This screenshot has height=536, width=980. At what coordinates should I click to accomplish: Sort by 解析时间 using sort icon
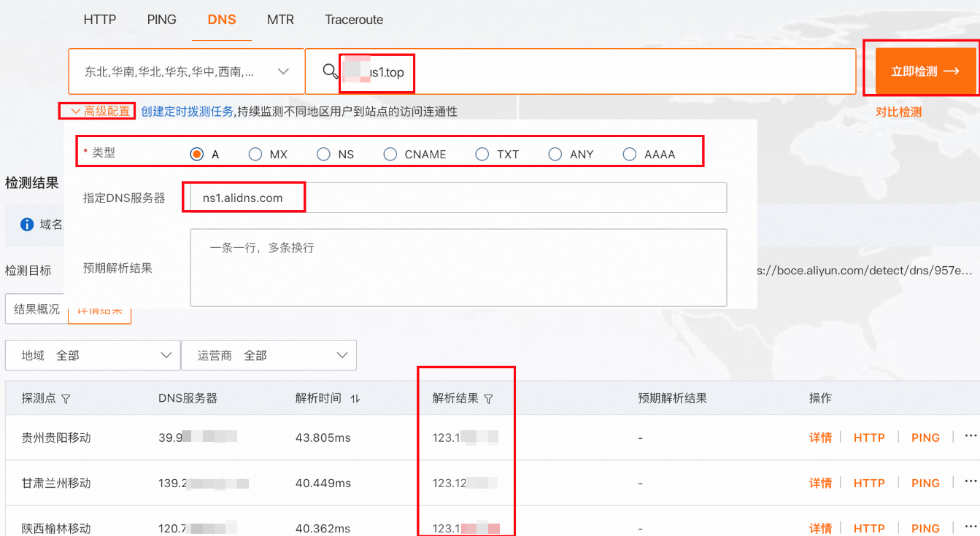(x=355, y=399)
